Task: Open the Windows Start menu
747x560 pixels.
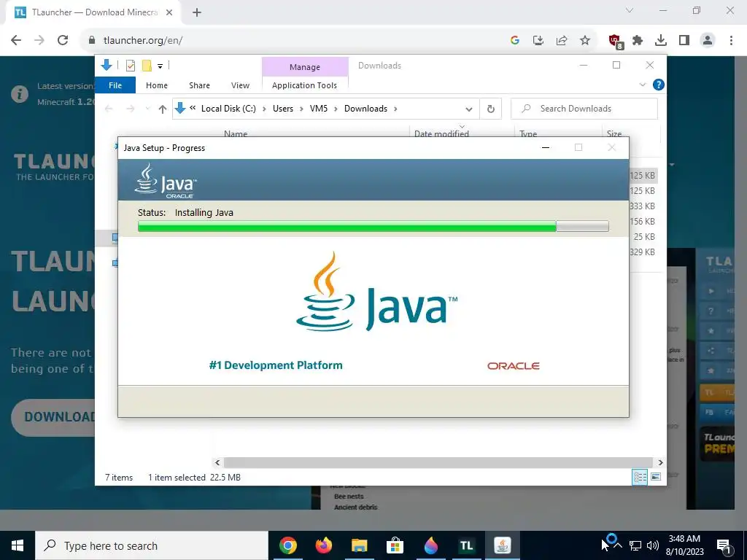Action: [18, 545]
